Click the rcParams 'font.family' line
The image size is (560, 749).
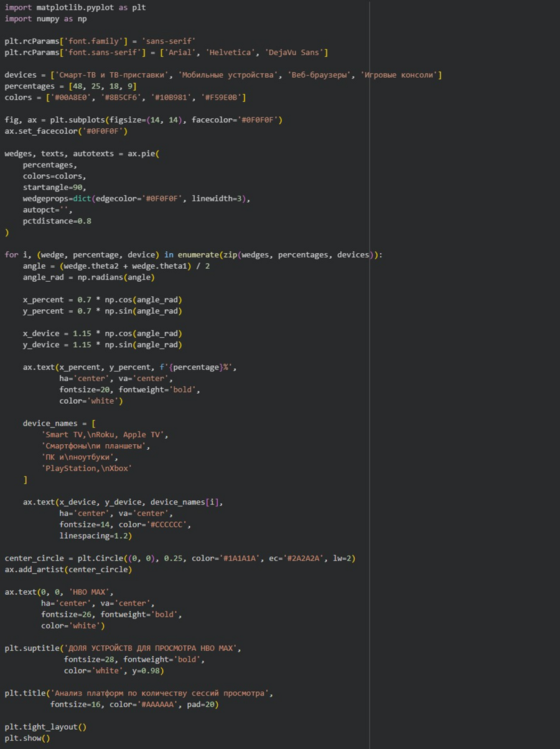(x=100, y=41)
